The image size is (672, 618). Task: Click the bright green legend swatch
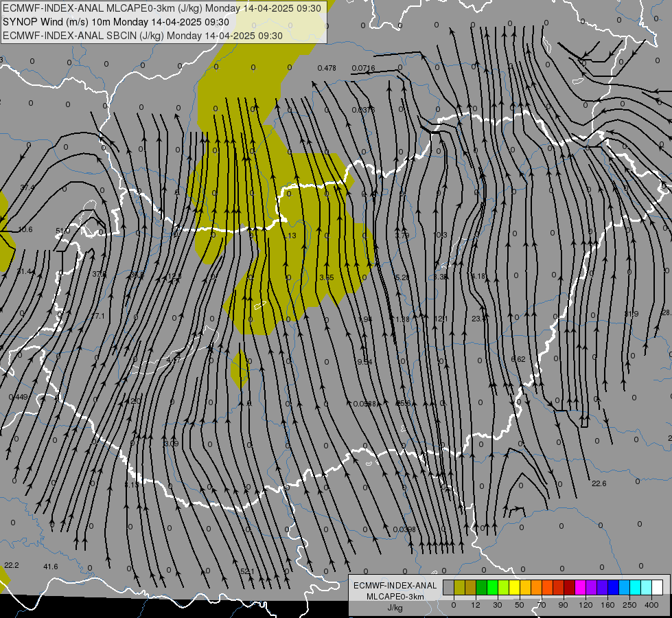[492, 587]
